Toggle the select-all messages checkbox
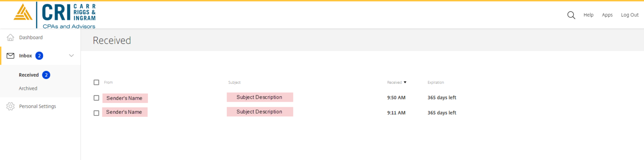644x160 pixels. coord(96,82)
